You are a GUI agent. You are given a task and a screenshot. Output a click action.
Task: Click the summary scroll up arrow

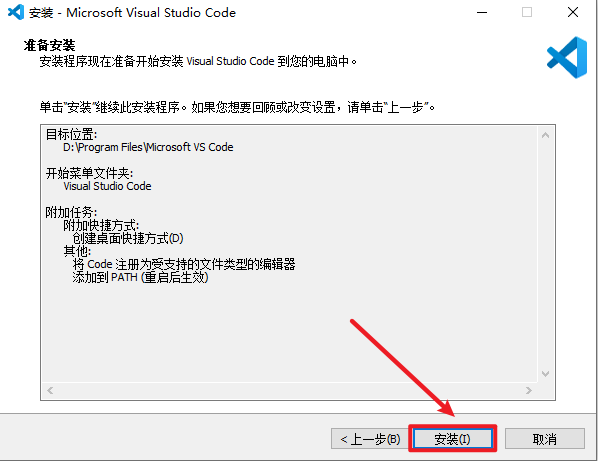pyautogui.click(x=545, y=135)
